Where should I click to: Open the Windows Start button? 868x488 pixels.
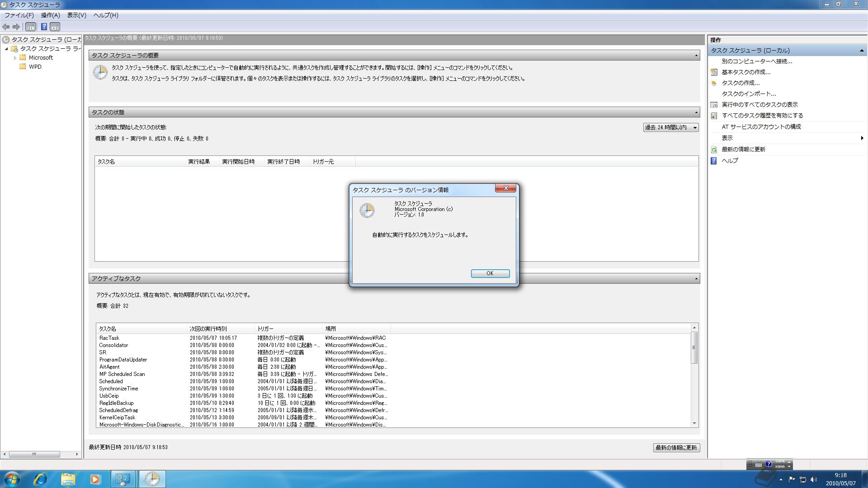pyautogui.click(x=12, y=479)
